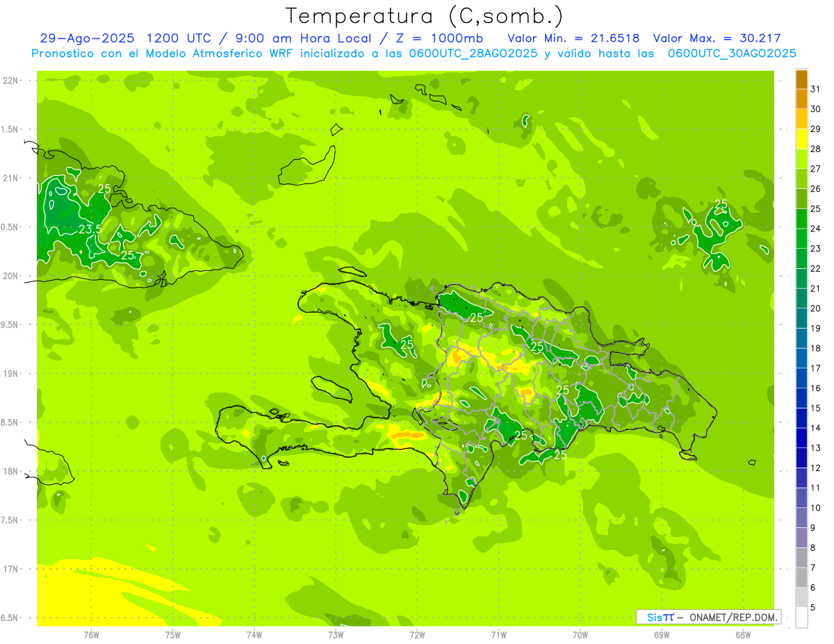Click the "0600UTC_28AGO2025" initialization time text
This screenshot has height=644, width=834.
pyautogui.click(x=474, y=53)
